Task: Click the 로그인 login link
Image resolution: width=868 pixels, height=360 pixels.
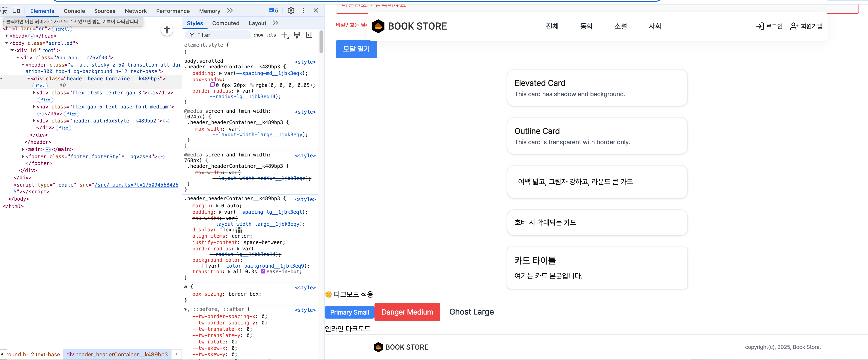Action: point(769,26)
